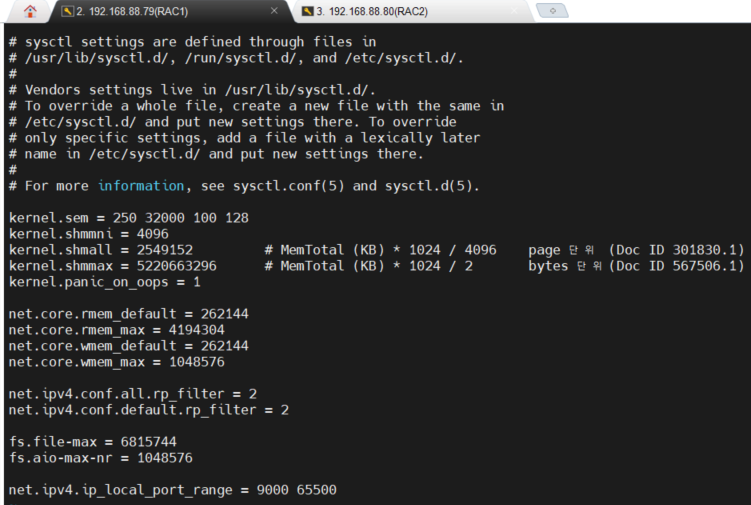Click the 'fs.file-max = 6815744' line
The height and width of the screenshot is (505, 751).
pos(93,442)
